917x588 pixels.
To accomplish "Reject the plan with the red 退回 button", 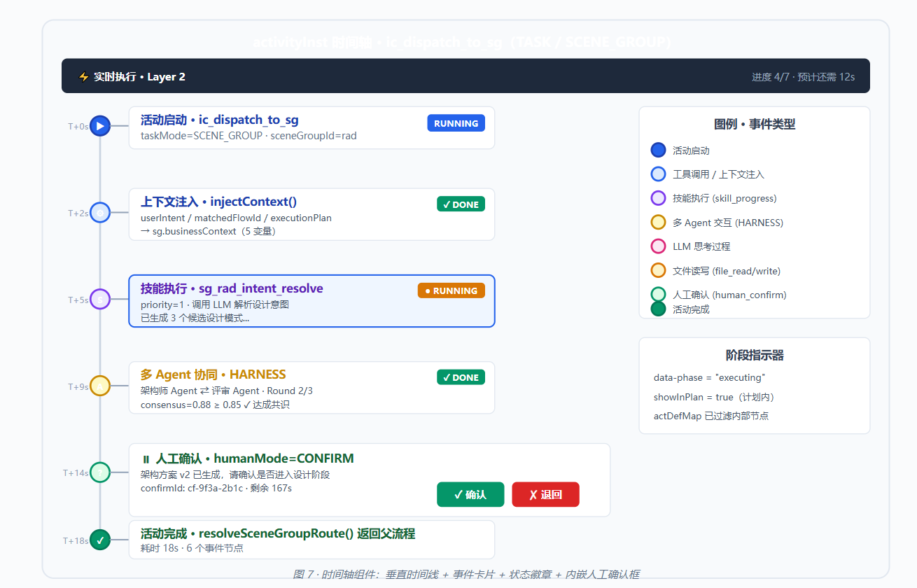I will click(545, 494).
